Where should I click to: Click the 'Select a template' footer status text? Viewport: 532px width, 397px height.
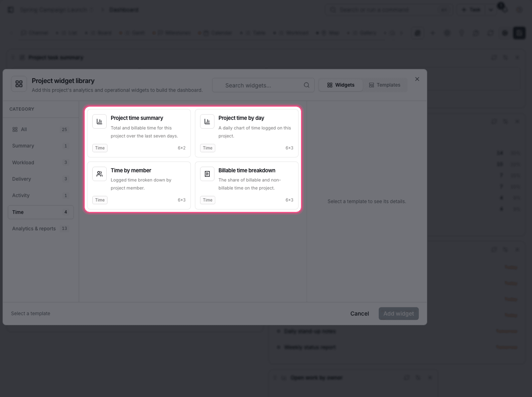[x=31, y=314]
